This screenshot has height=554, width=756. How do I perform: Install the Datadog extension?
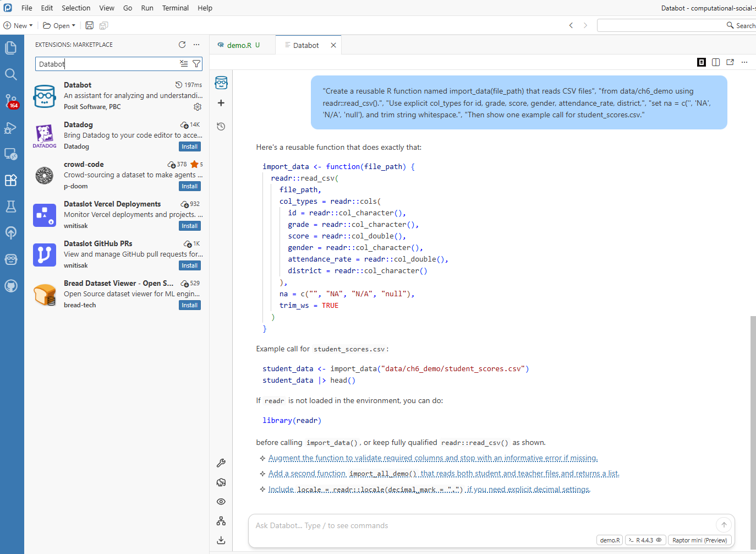coord(190,146)
